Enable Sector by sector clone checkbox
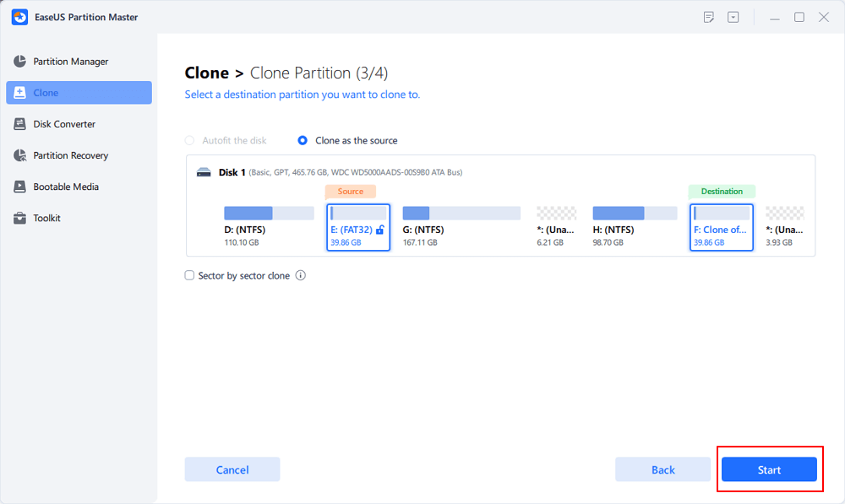This screenshot has height=504, width=845. point(190,275)
